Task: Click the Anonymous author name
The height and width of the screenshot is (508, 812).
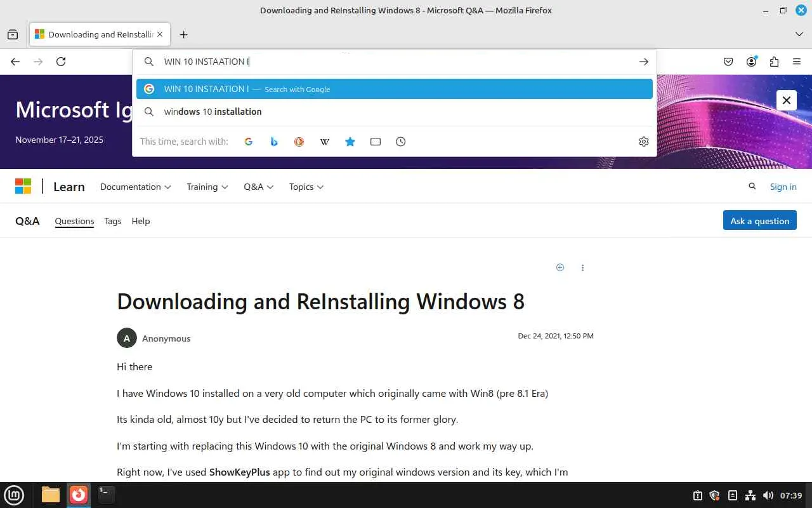Action: (166, 338)
